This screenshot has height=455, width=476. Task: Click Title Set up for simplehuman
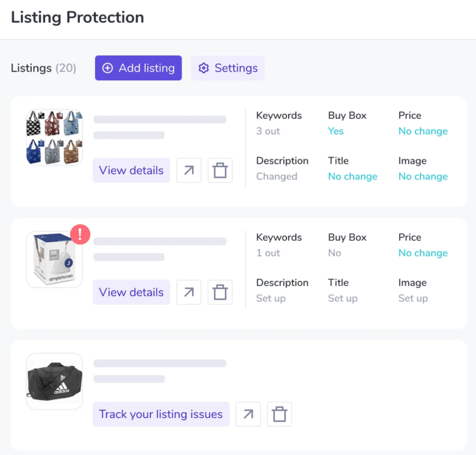[x=342, y=298]
